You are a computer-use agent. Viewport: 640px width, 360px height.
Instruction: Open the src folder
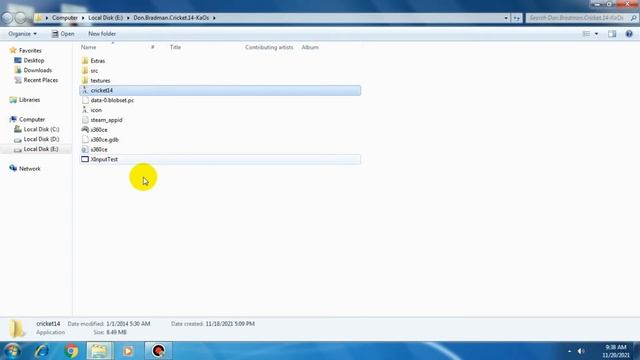coord(94,71)
